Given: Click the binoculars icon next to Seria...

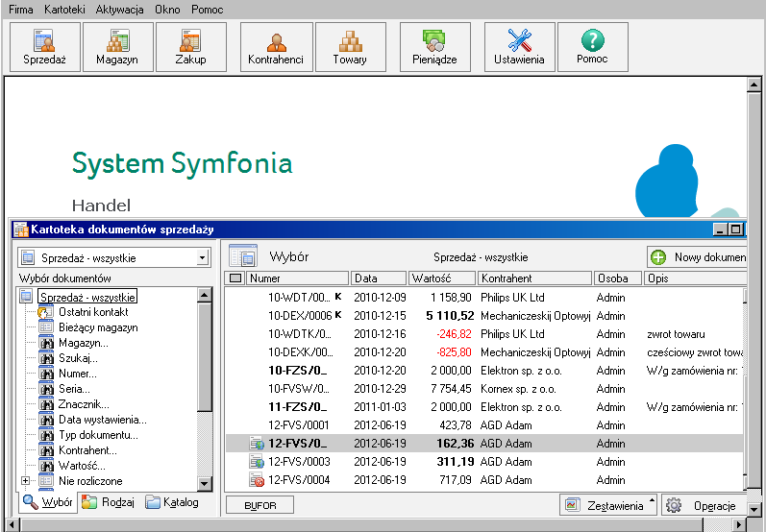Looking at the screenshot, I should click(x=46, y=389).
